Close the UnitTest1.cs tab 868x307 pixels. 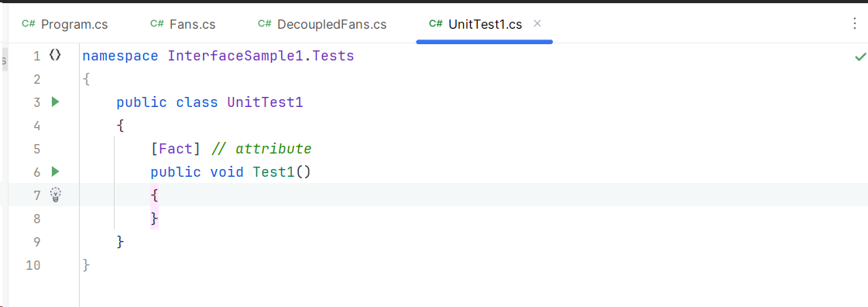coord(537,24)
